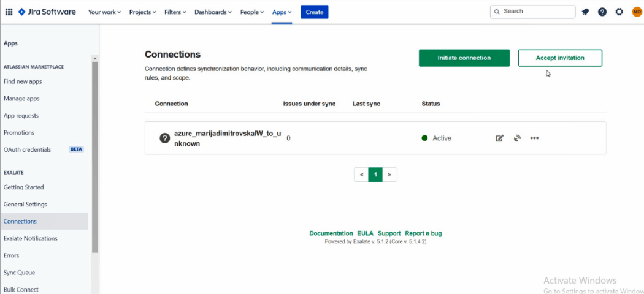Click the Initiate connection button
The image size is (644, 294).
[x=464, y=58]
